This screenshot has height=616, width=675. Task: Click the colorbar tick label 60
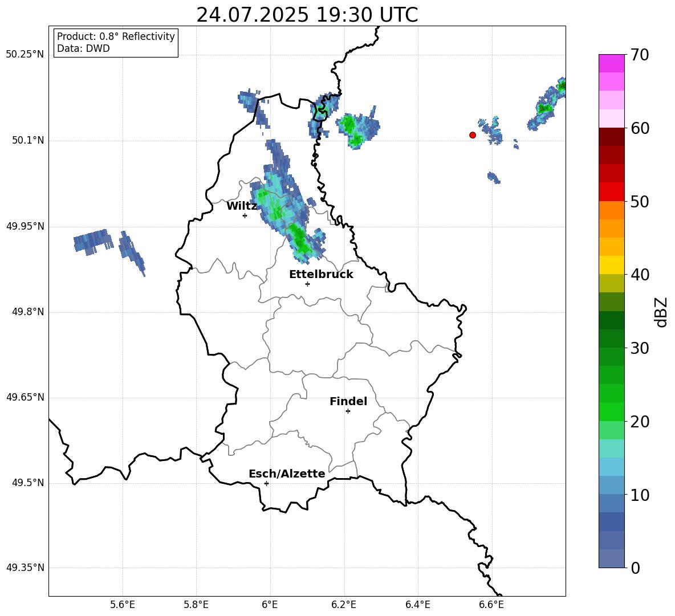click(640, 128)
